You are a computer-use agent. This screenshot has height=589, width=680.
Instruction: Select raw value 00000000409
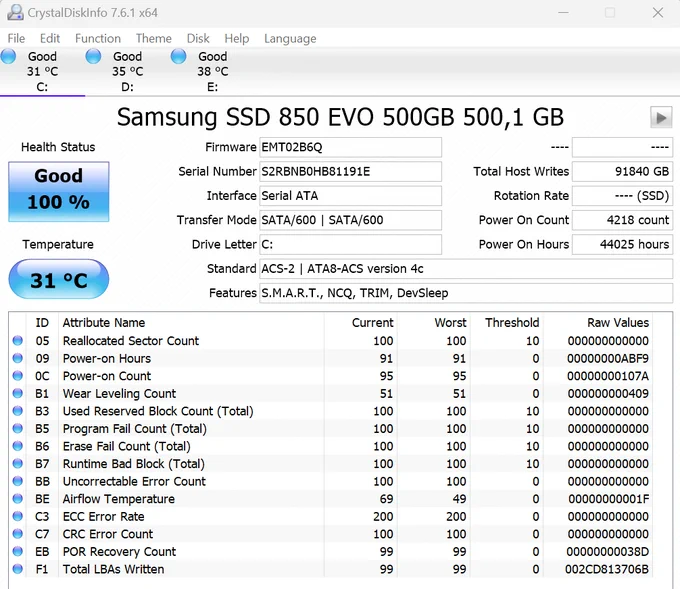[x=608, y=393]
